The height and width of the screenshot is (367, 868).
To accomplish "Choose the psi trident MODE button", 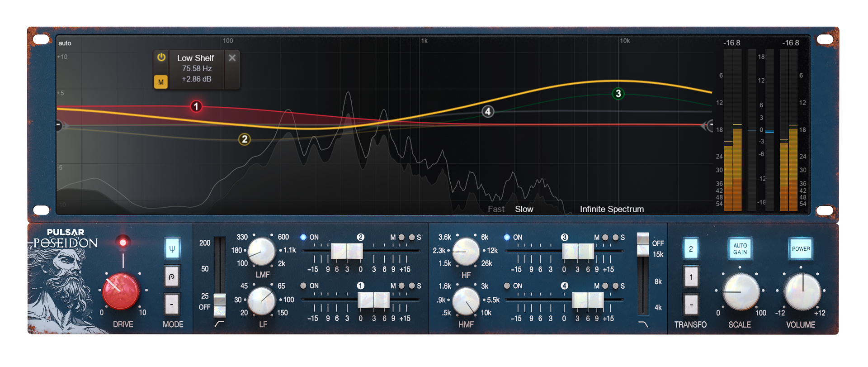I will (172, 248).
